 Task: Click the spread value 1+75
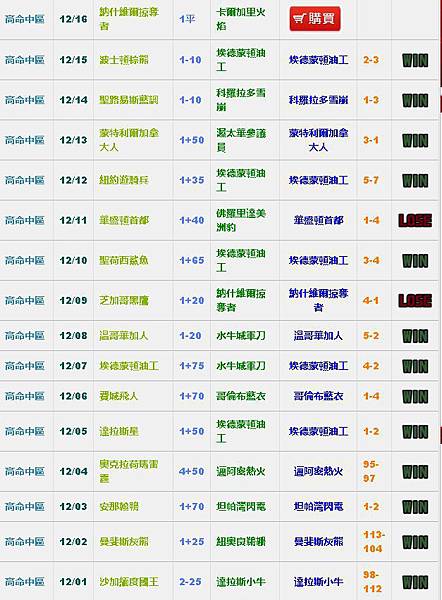(x=192, y=366)
